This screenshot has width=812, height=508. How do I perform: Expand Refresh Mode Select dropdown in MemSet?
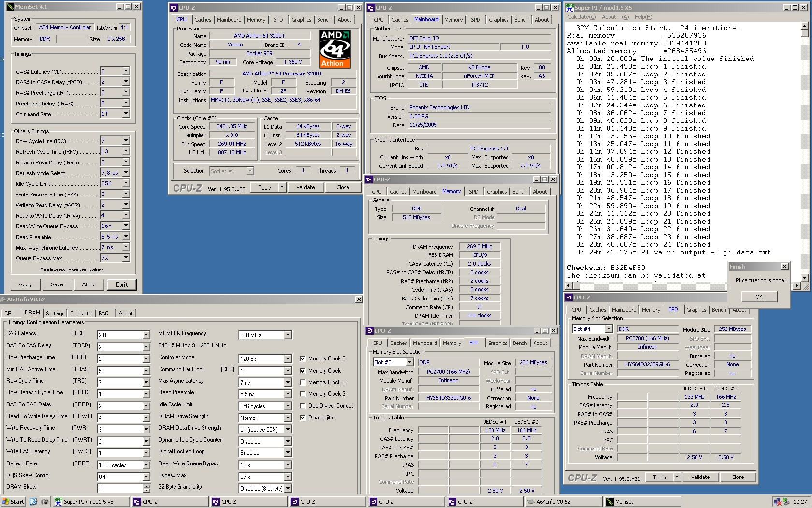click(x=126, y=173)
